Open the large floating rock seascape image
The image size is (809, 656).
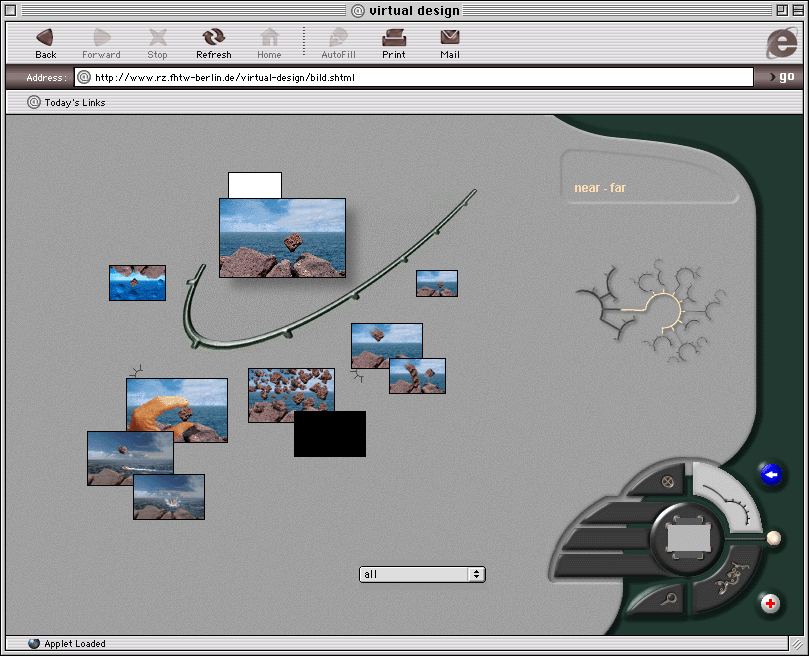pos(282,238)
